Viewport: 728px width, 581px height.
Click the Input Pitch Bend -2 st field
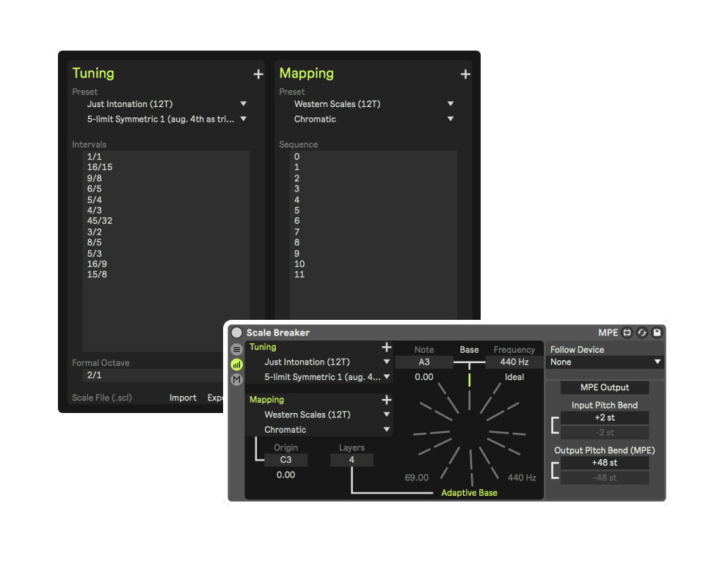[605, 433]
